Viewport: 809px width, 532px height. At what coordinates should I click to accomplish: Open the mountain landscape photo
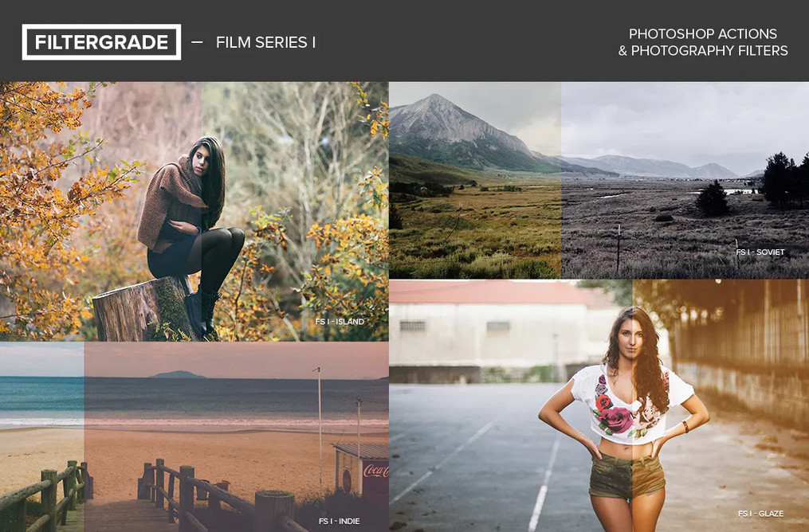pos(599,181)
